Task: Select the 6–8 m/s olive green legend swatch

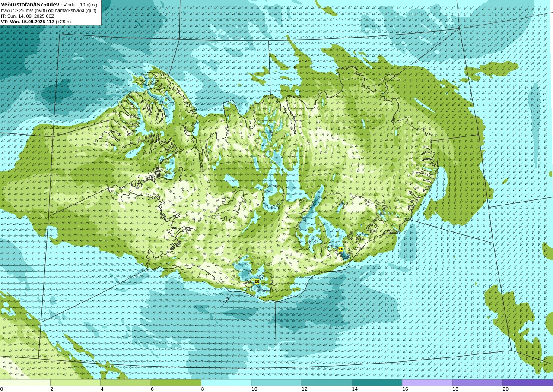Action: (176, 383)
